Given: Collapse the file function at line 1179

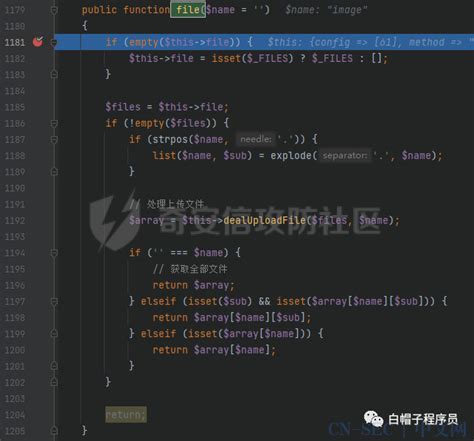Looking at the screenshot, I should tap(54, 10).
